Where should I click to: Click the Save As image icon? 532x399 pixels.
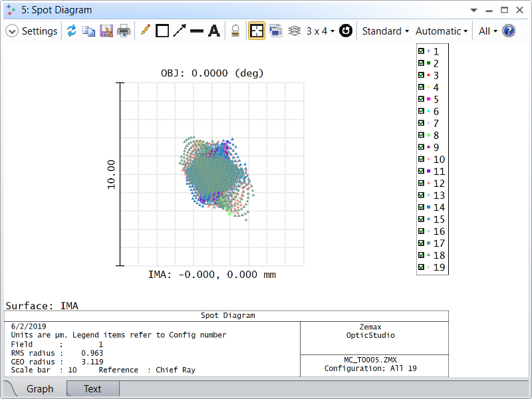pyautogui.click(x=106, y=31)
